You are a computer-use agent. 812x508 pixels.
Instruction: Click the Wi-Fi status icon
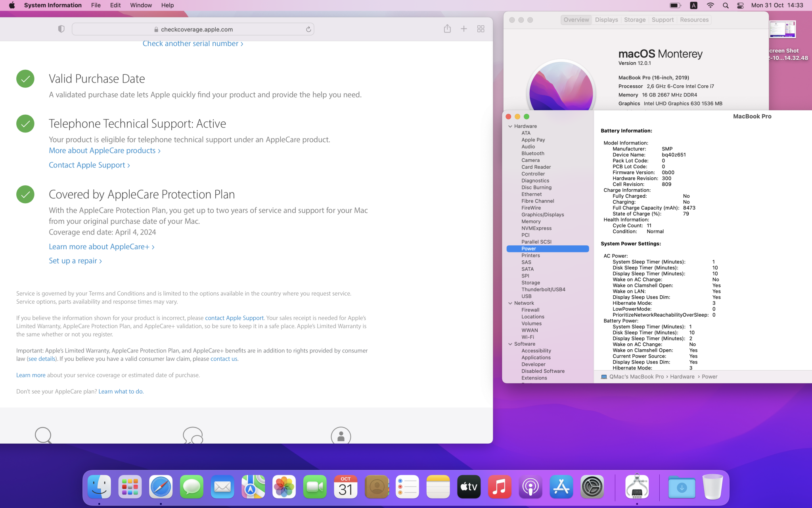[x=710, y=6]
